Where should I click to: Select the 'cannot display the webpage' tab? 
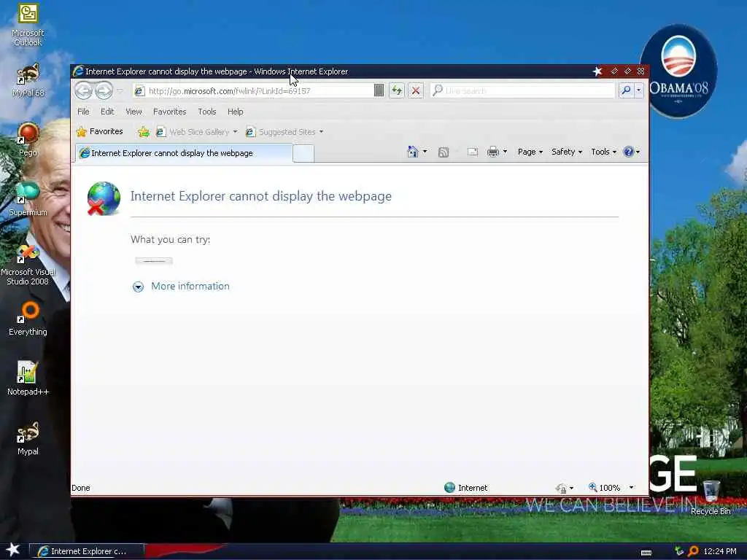coord(184,153)
